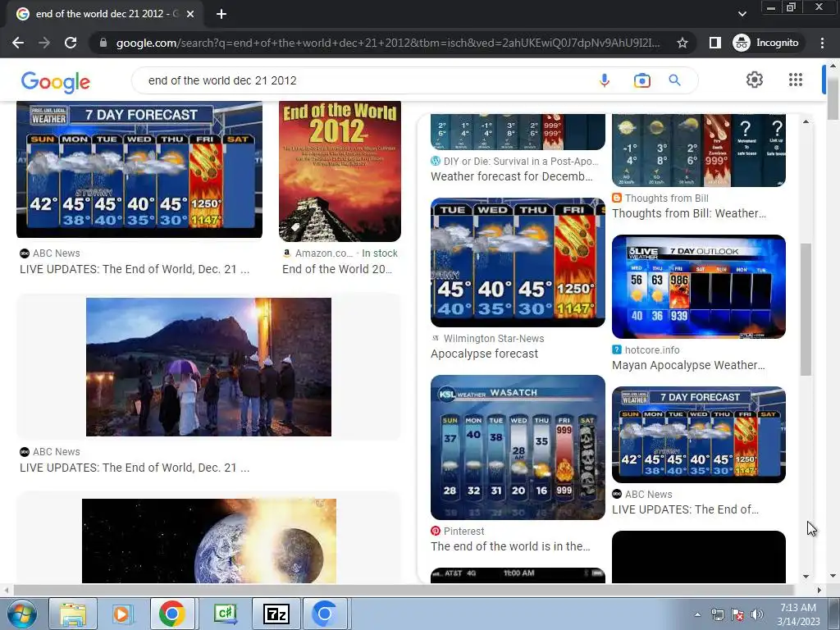This screenshot has height=630, width=840.
Task: Open the Thoughts from Bill weather thumbnail
Action: (x=699, y=151)
